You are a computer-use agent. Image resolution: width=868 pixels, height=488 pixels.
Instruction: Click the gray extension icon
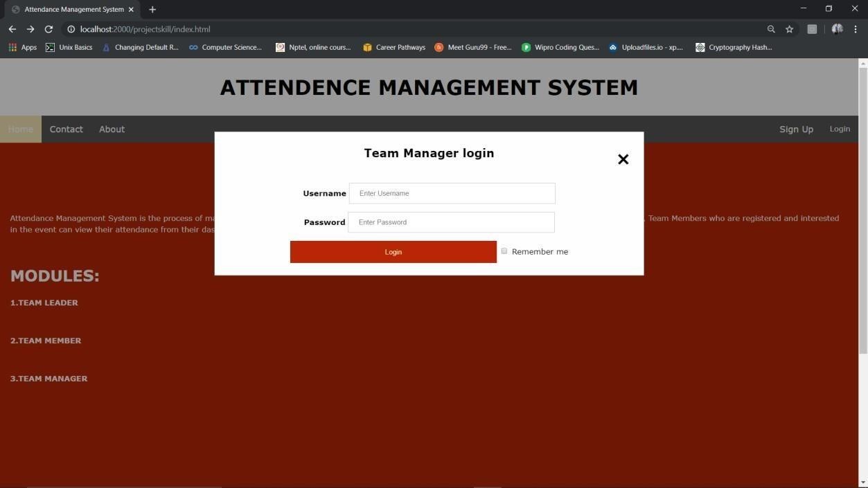point(812,29)
